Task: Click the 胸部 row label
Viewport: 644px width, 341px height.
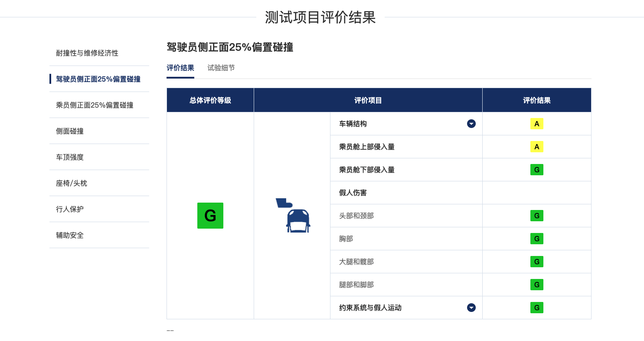Action: point(346,239)
